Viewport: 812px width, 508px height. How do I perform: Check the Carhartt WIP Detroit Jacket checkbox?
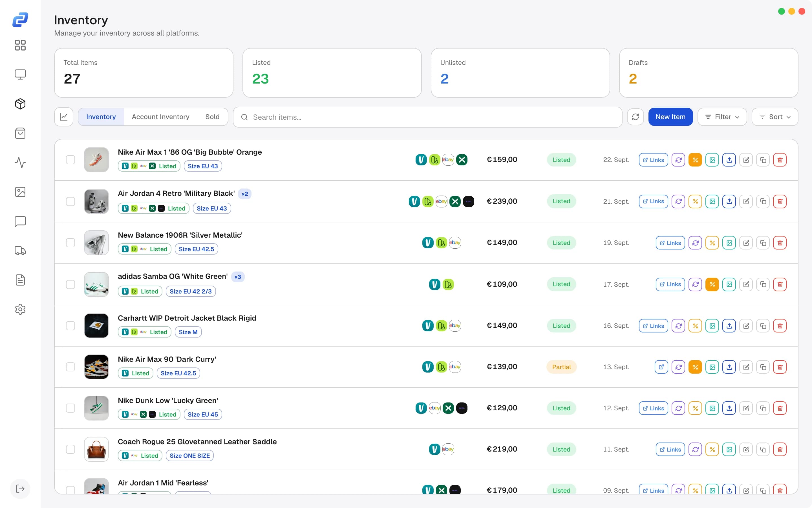pos(70,326)
